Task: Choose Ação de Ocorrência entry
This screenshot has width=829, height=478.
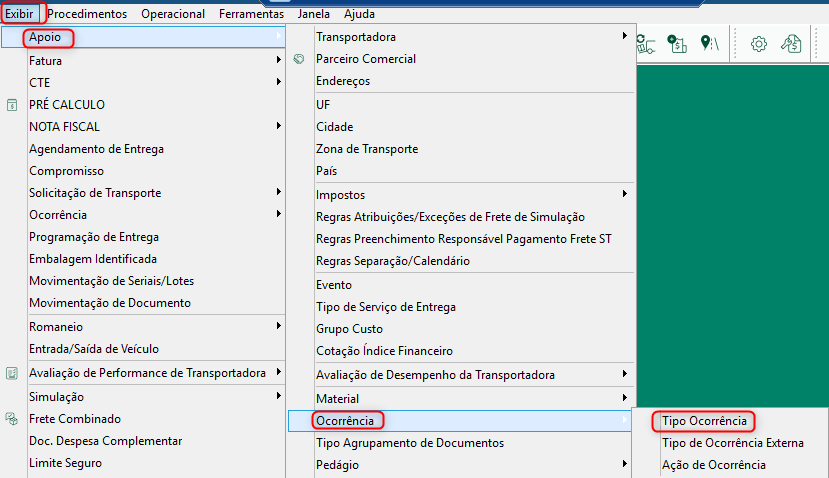Action: [714, 465]
